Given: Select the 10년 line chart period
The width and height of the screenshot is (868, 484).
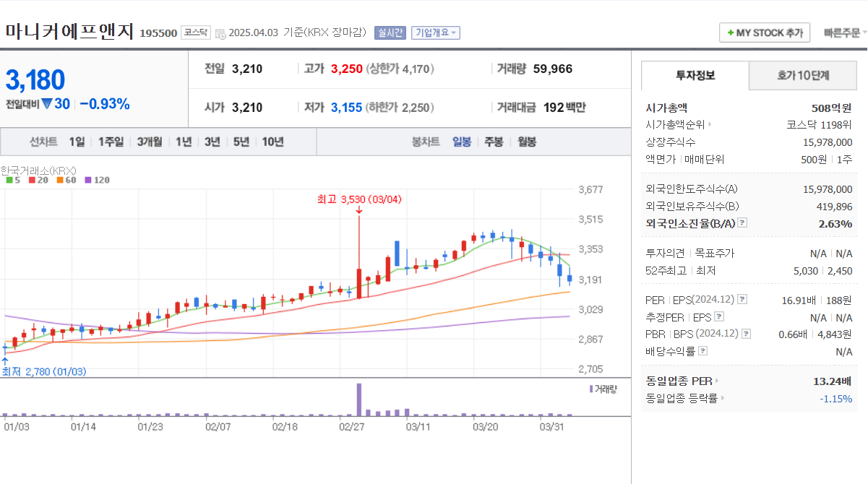Looking at the screenshot, I should [272, 142].
